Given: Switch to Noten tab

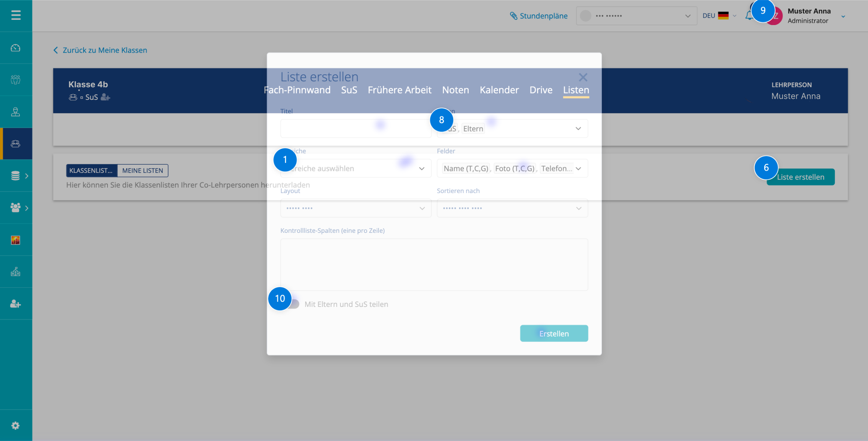Looking at the screenshot, I should pos(455,90).
